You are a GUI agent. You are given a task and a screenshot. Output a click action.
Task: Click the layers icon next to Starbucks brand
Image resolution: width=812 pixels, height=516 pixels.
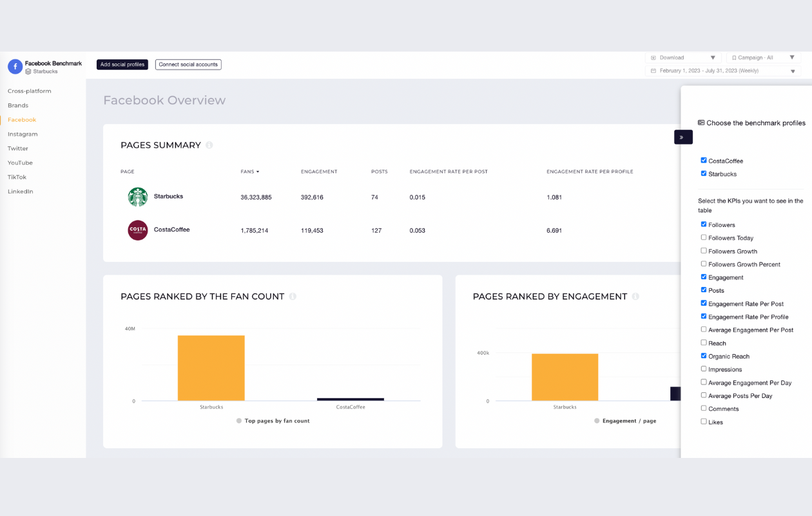[28, 72]
